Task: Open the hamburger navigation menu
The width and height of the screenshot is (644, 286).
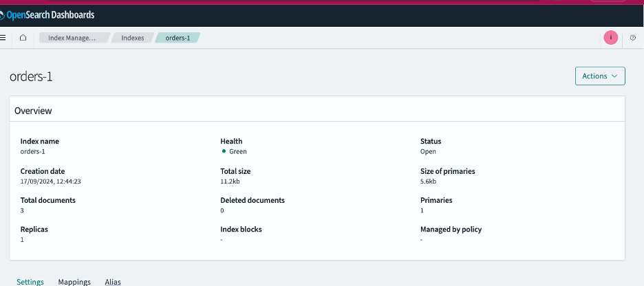Action: pyautogui.click(x=3, y=38)
